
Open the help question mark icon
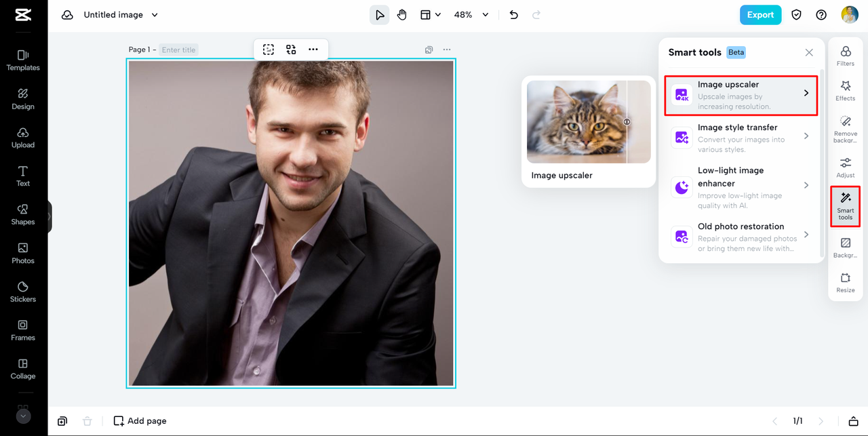(x=821, y=15)
